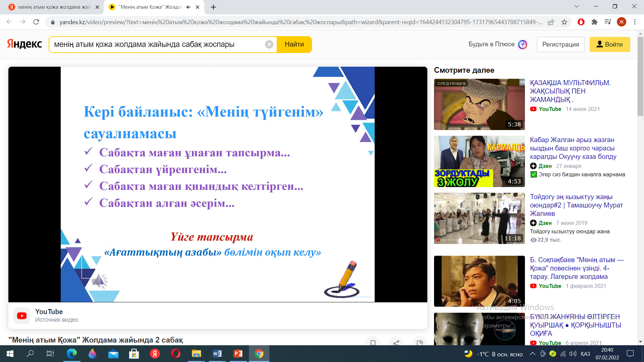Viewport: 644px width, 362px height.
Task: Show hidden system tray icons
Action: [x=532, y=354]
